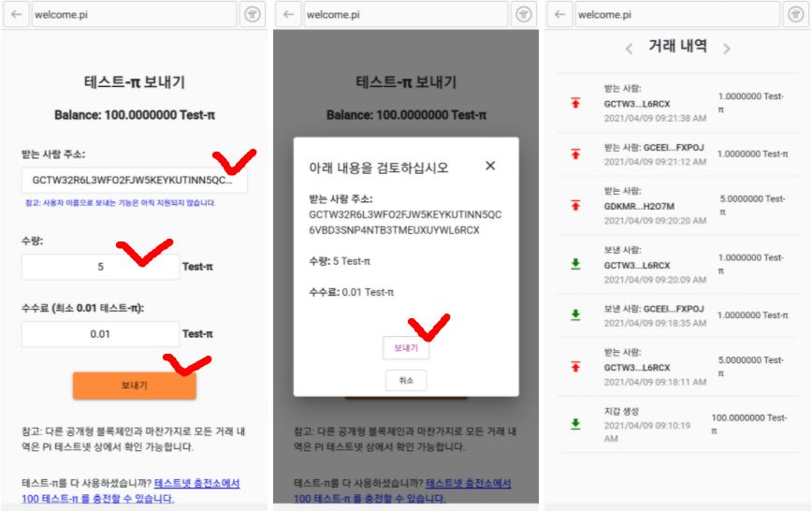Click the full recipient address in review dialog
The image size is (812, 511).
pos(405,223)
